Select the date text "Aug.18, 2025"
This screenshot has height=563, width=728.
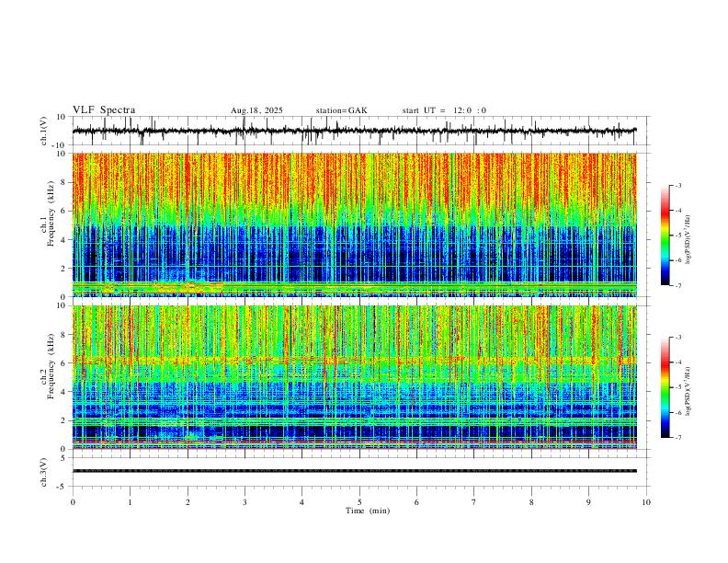click(x=256, y=110)
